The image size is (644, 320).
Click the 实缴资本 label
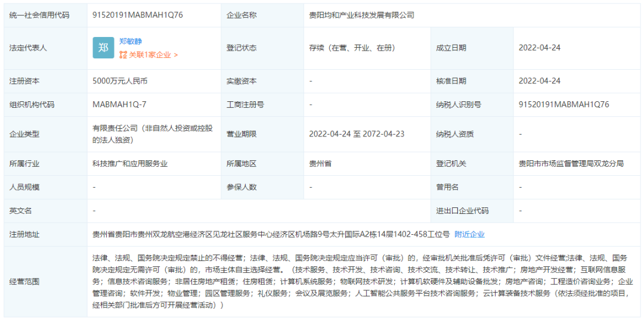click(x=241, y=81)
